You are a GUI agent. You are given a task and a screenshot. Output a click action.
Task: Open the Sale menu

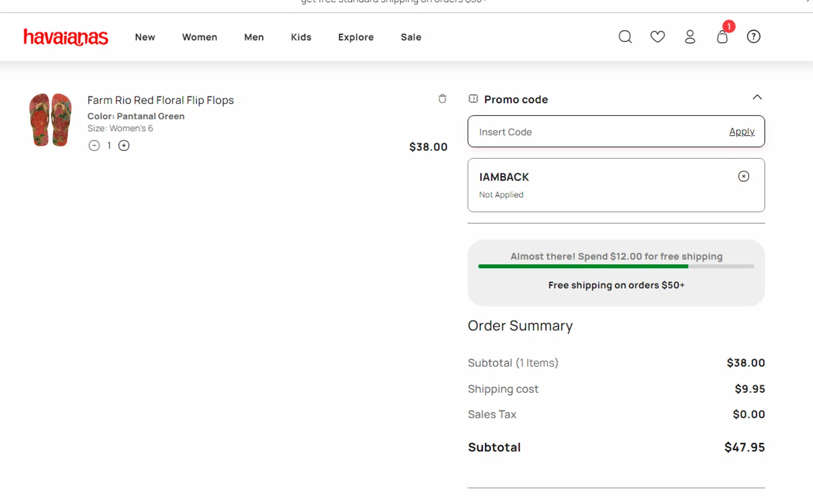(411, 37)
